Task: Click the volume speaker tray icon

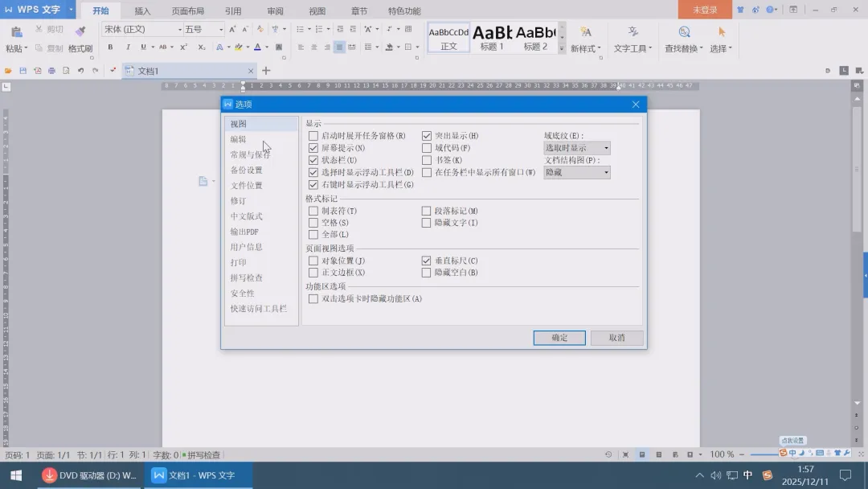Action: (x=716, y=475)
